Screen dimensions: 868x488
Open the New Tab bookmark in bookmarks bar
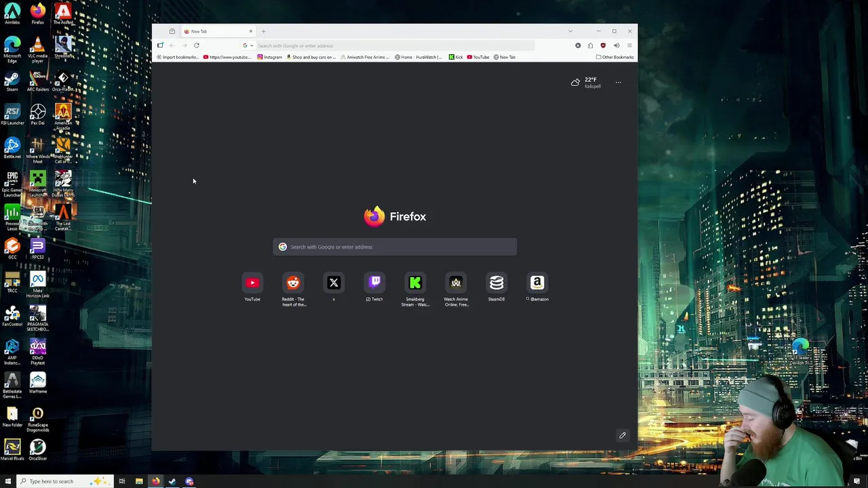pos(505,57)
